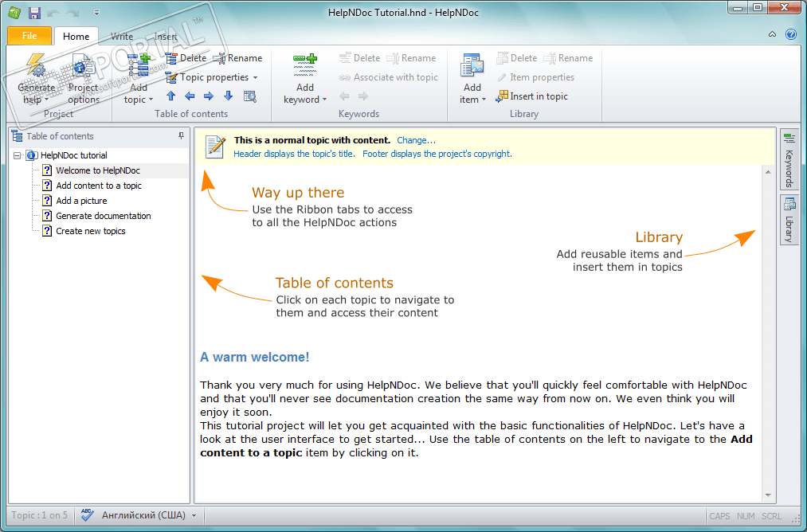Minimize the ribbon with the caret icon
This screenshot has height=532, width=807.
(x=772, y=34)
